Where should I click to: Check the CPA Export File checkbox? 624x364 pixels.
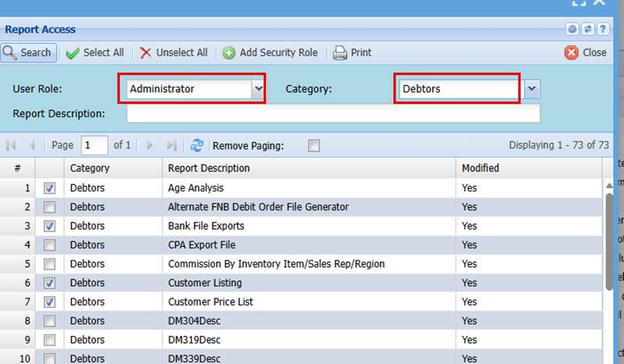pyautogui.click(x=49, y=244)
